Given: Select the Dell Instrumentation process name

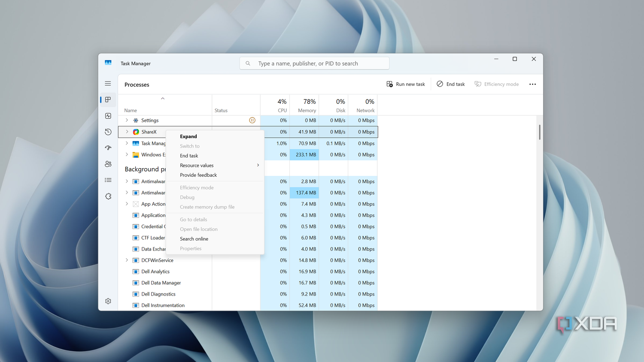Looking at the screenshot, I should coord(163,305).
